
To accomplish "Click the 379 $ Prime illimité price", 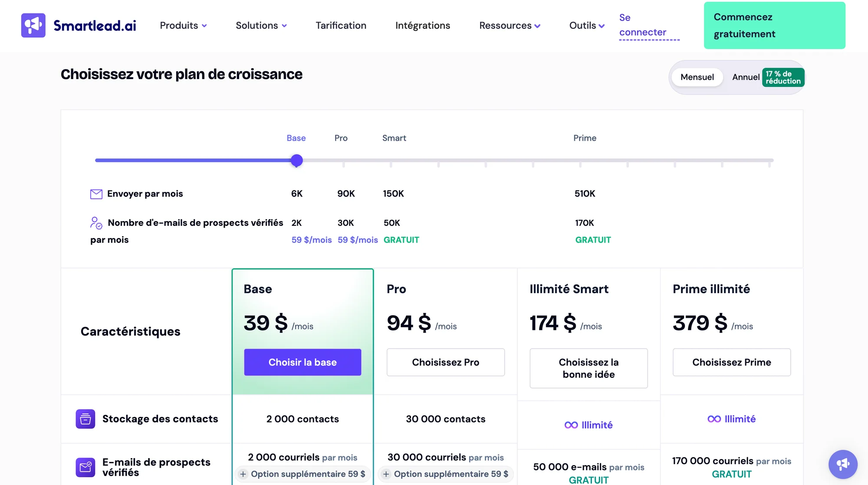I will (x=700, y=323).
